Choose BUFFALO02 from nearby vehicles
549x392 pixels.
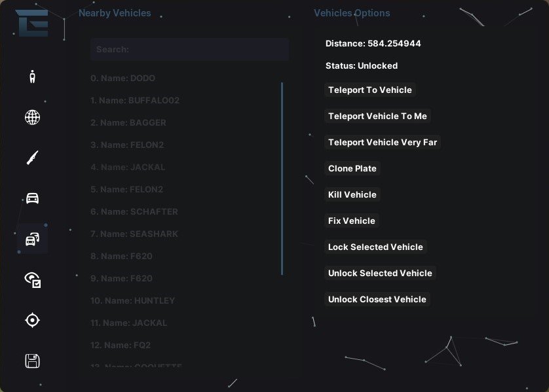(135, 101)
